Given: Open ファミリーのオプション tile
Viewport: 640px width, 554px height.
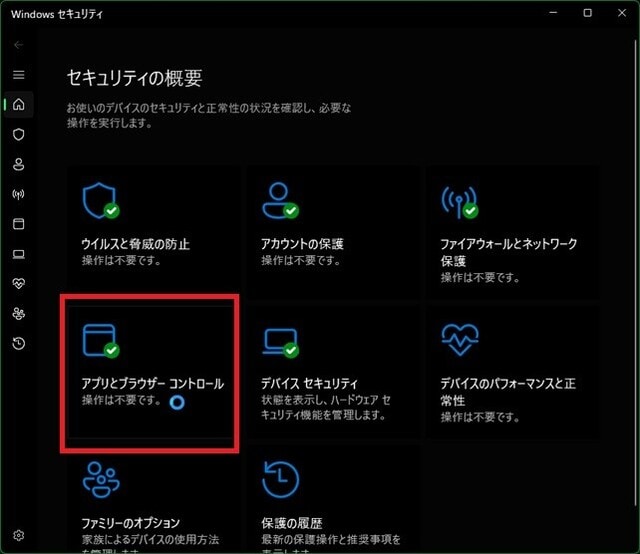Looking at the screenshot, I should point(153,499).
